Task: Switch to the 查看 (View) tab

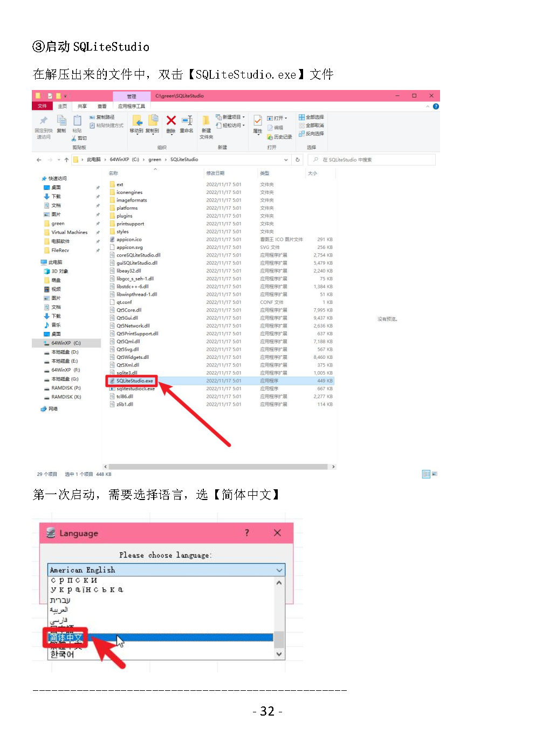Action: coord(102,107)
